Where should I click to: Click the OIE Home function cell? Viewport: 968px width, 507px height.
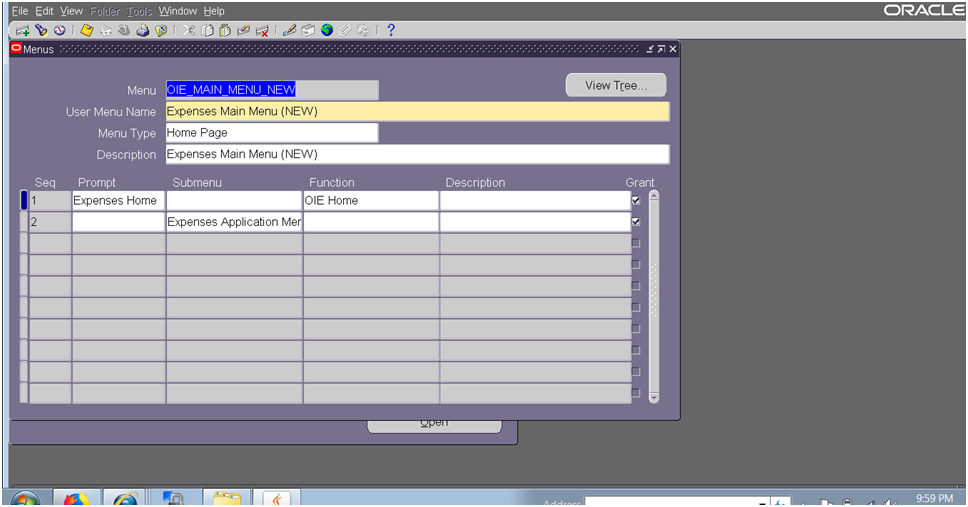point(370,201)
